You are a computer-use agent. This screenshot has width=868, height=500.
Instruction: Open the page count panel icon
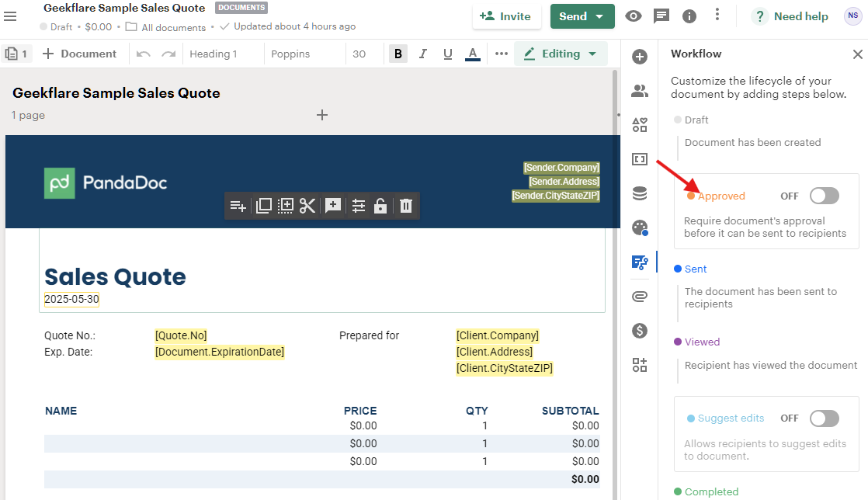tap(16, 54)
